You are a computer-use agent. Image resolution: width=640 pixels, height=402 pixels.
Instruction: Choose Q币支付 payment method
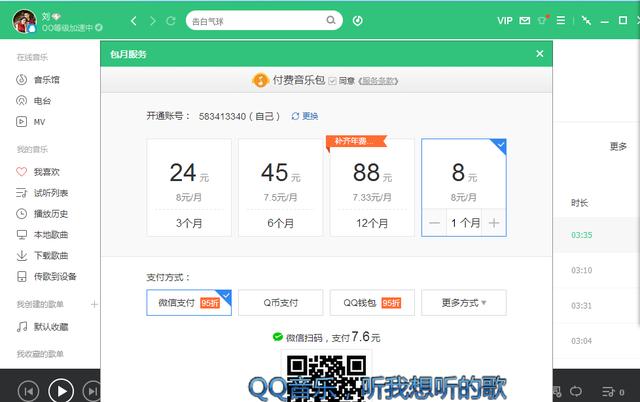(280, 302)
